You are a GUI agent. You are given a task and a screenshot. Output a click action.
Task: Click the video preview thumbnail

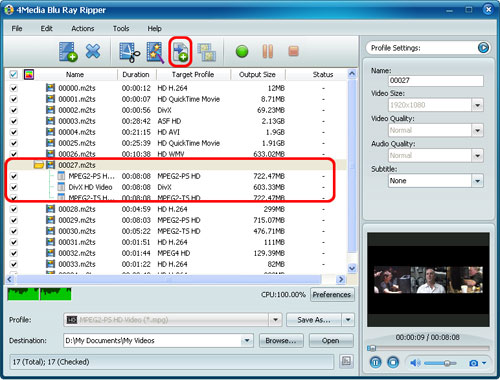pyautogui.click(x=428, y=280)
